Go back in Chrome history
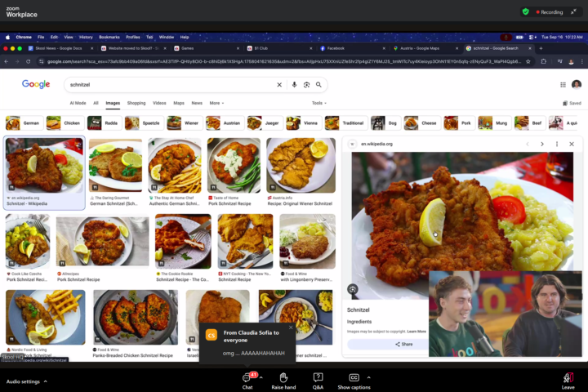 (7, 61)
